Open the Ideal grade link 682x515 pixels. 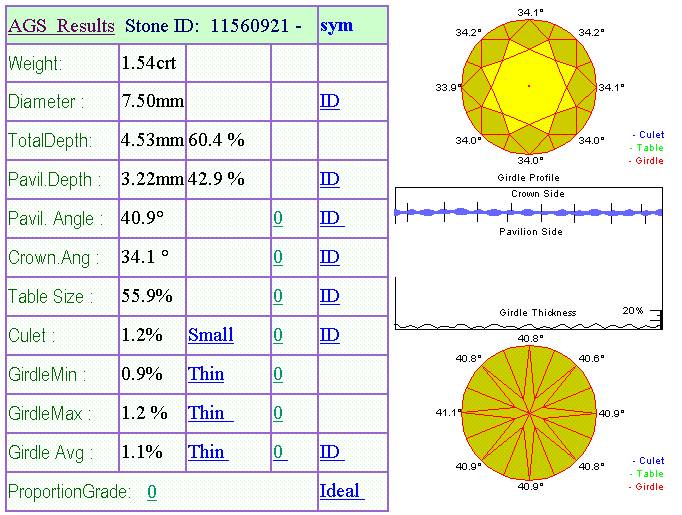[342, 492]
